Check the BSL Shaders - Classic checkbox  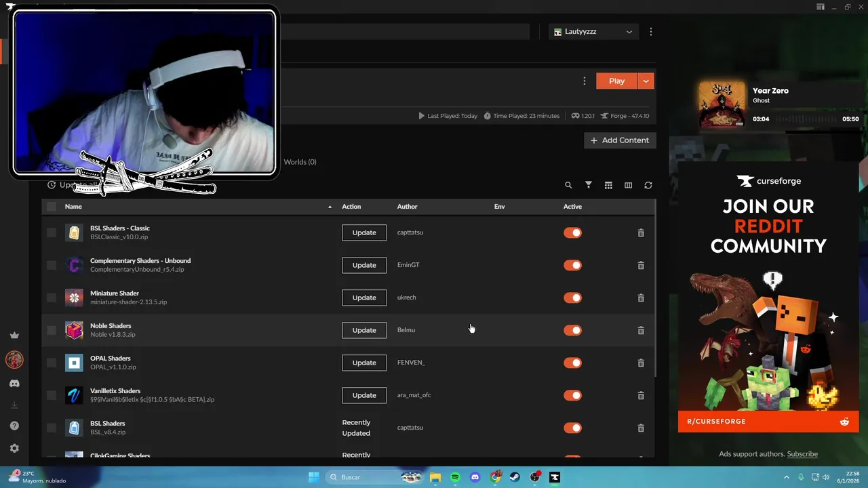52,232
